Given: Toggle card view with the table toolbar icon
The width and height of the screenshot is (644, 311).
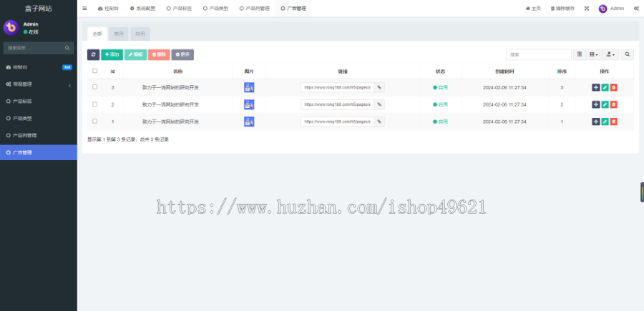Looking at the screenshot, I should pyautogui.click(x=579, y=54).
